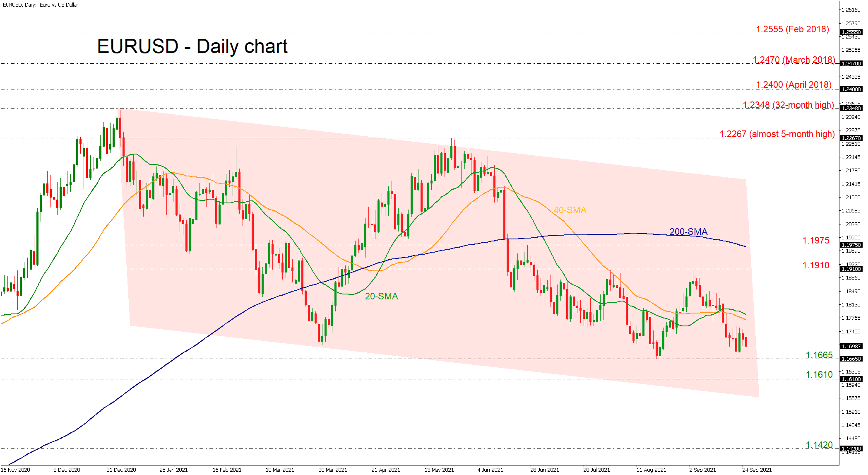
Task: Click the current price tag 1.16987
Action: coord(851,346)
